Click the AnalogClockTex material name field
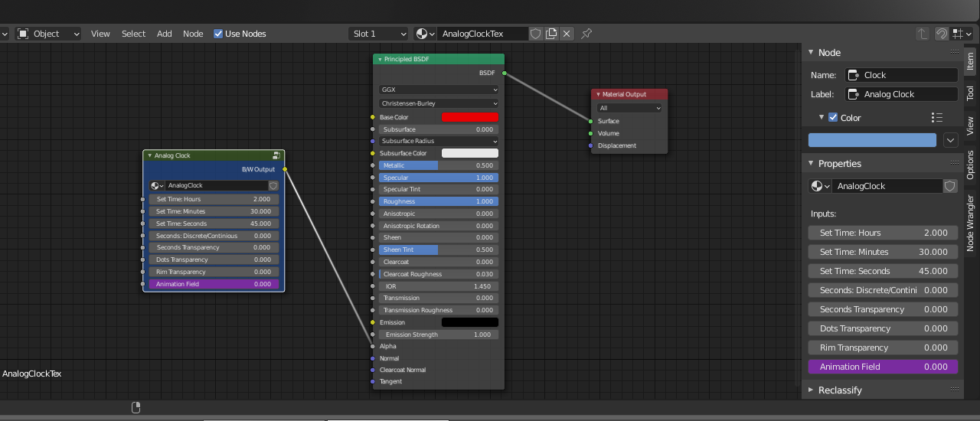This screenshot has width=980, height=421. pos(482,34)
